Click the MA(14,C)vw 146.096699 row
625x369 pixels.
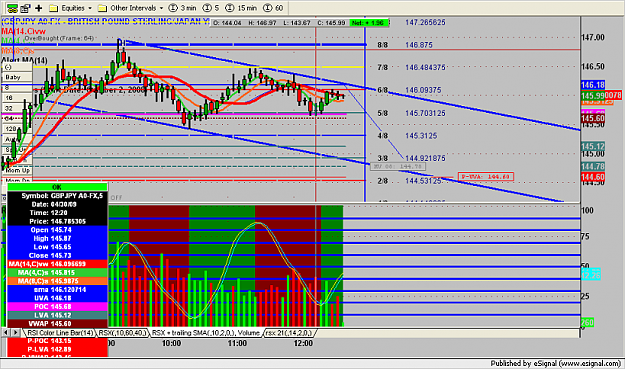click(x=57, y=264)
